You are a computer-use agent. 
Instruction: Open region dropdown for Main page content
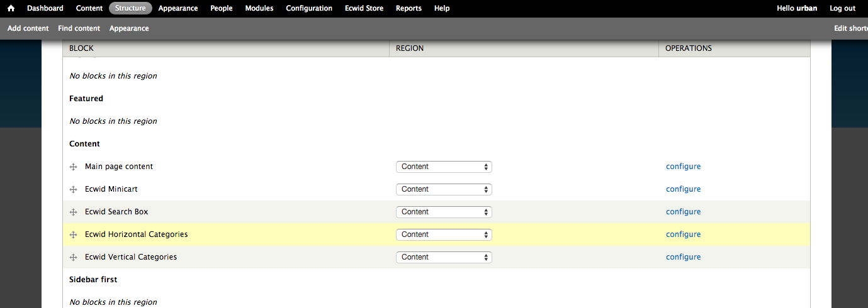pos(444,167)
